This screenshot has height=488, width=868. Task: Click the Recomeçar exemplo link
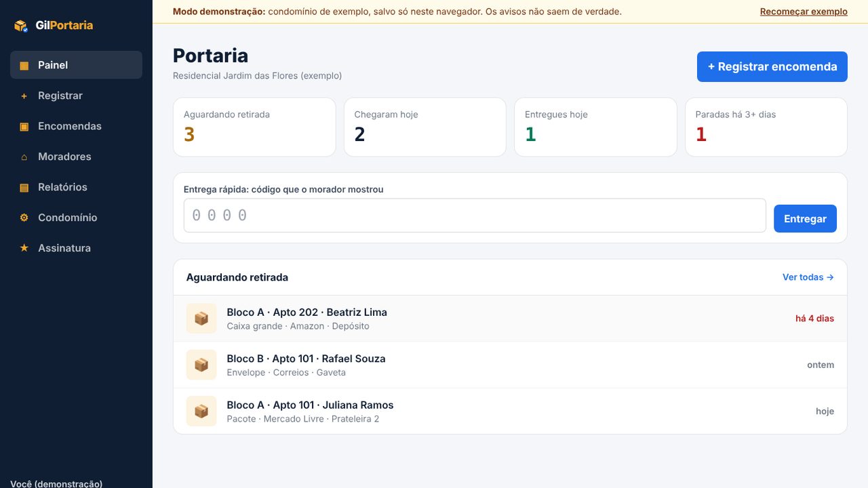[804, 12]
